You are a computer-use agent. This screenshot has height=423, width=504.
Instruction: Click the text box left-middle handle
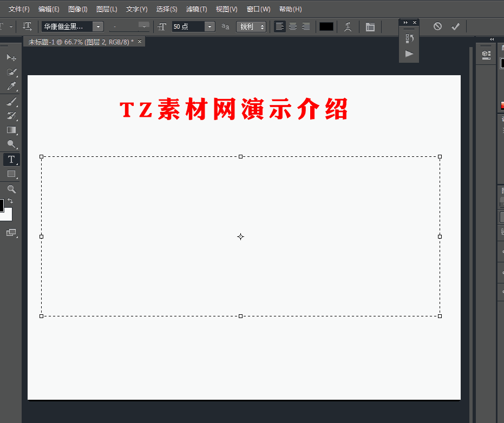(x=42, y=237)
